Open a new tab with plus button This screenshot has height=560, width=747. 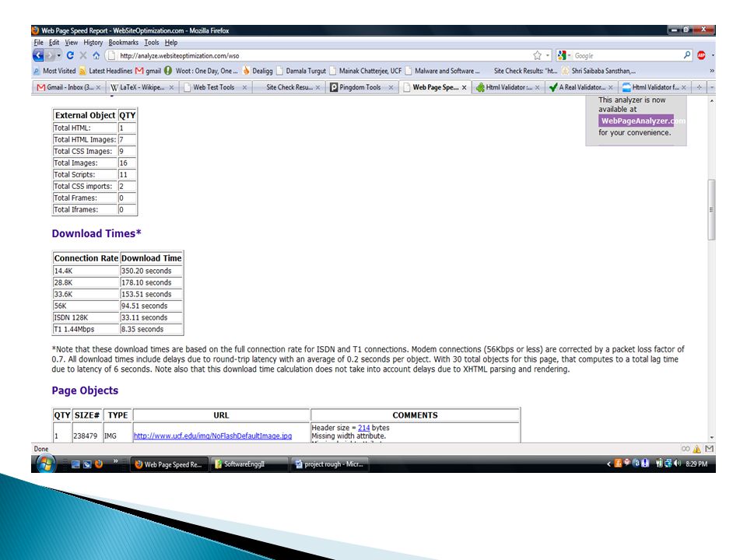pos(699,87)
